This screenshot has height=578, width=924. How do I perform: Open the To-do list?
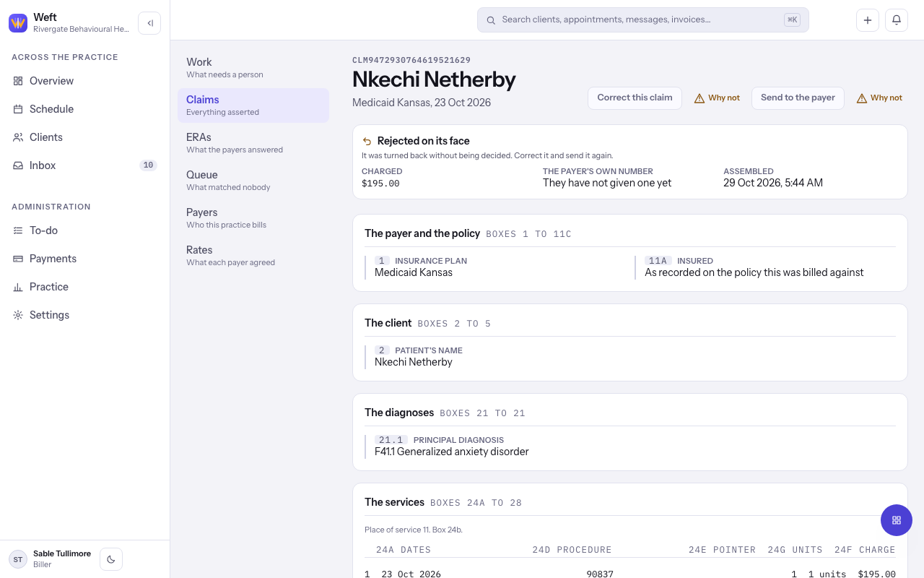84,230
